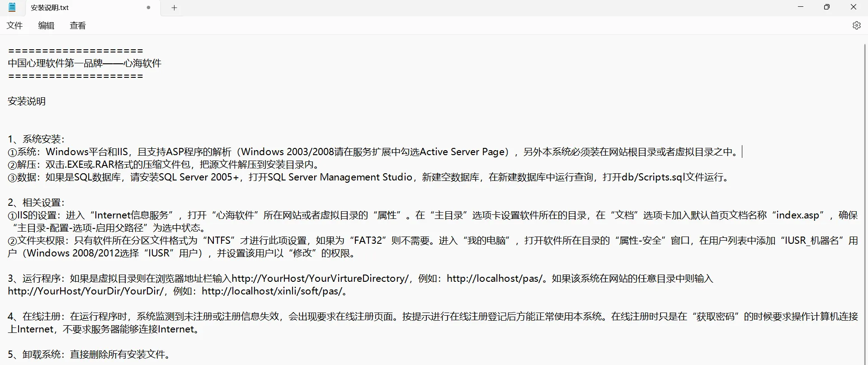This screenshot has width=868, height=365.
Task: Click the line with Windows 2008/2012选择“IUSR”用户
Action: (183, 253)
